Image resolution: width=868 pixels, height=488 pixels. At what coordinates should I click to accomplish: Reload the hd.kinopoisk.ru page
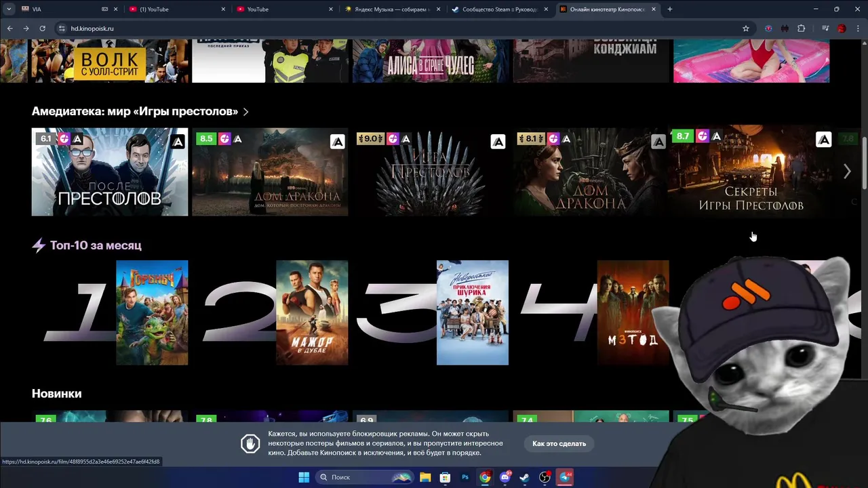coord(42,28)
